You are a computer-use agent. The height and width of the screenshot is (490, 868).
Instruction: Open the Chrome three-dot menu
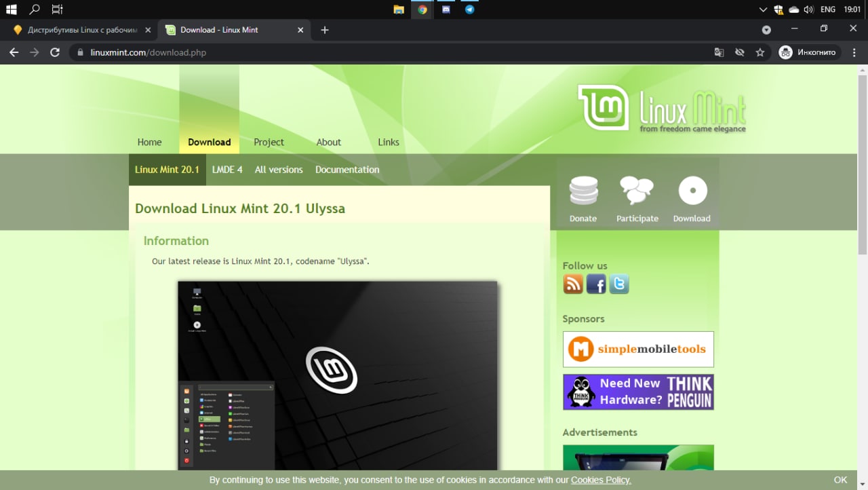(854, 52)
